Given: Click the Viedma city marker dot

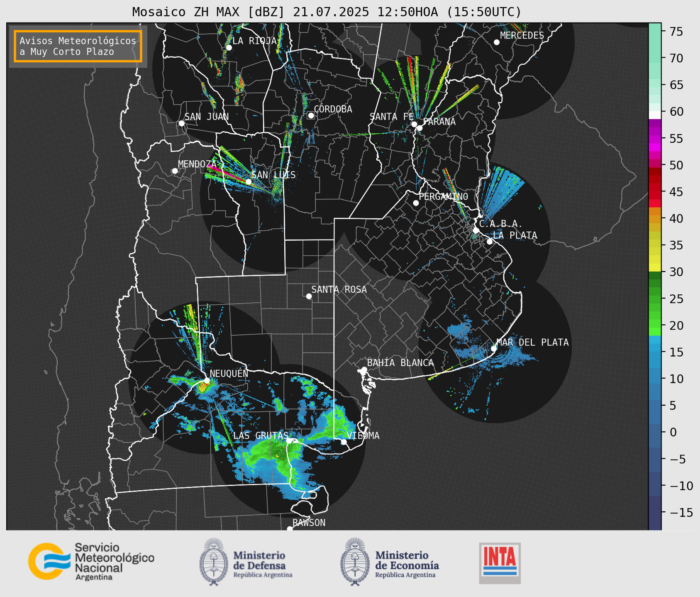Looking at the screenshot, I should (x=344, y=442).
